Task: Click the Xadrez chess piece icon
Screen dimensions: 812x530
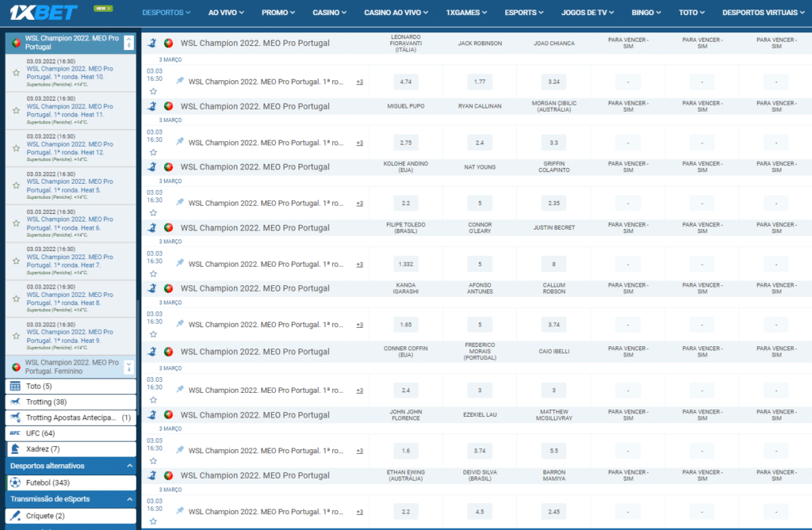Action: tap(15, 448)
